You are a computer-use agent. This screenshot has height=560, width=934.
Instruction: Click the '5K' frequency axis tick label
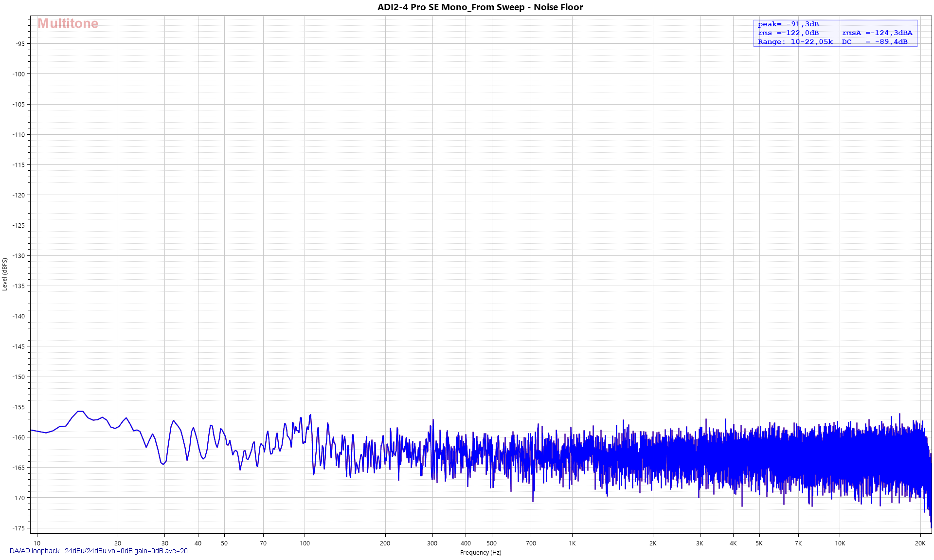click(x=759, y=543)
